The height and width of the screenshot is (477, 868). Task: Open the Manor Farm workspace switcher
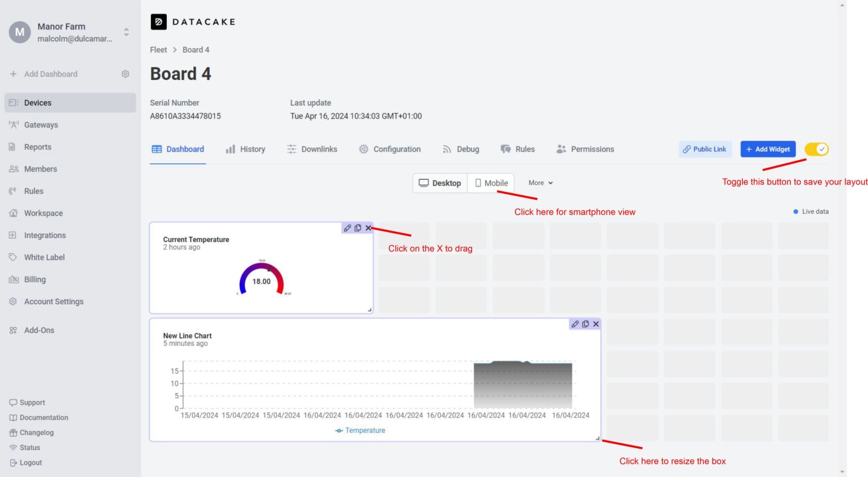point(126,32)
